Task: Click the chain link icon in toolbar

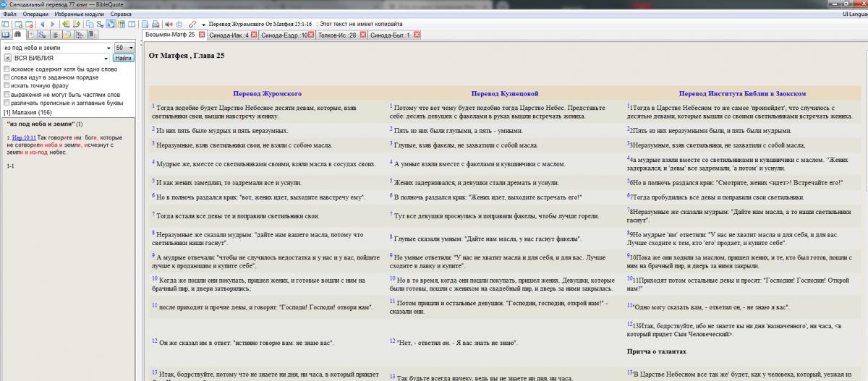Action: coord(191,24)
